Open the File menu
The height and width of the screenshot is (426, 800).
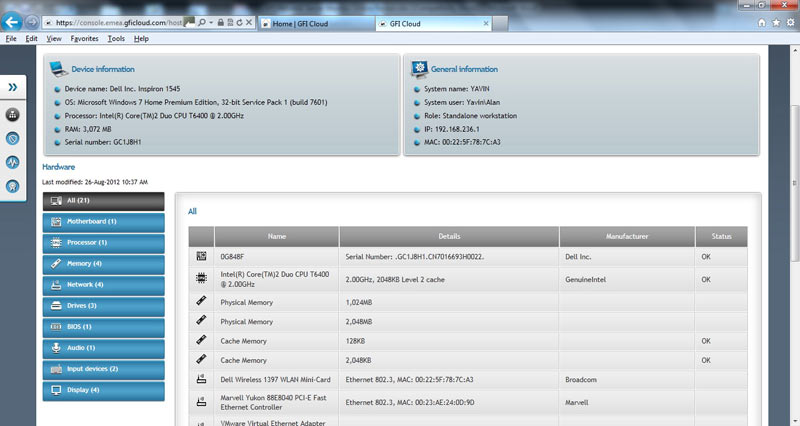11,39
